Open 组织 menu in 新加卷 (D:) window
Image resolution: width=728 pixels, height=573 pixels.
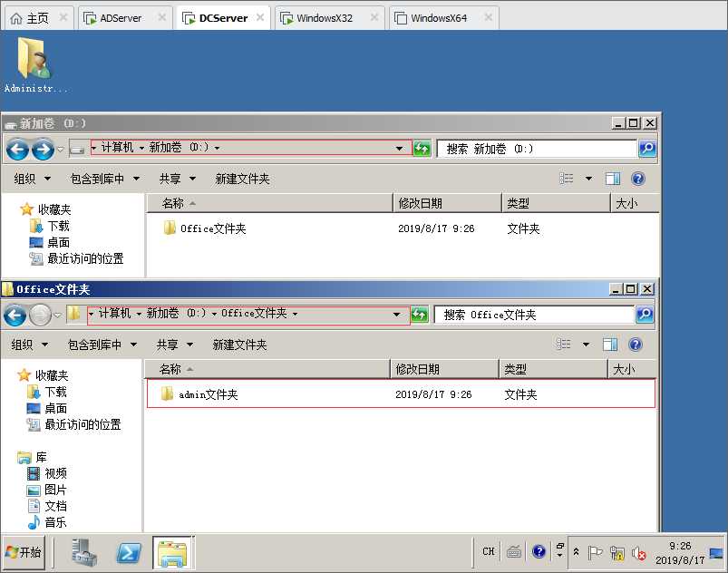click(32, 179)
